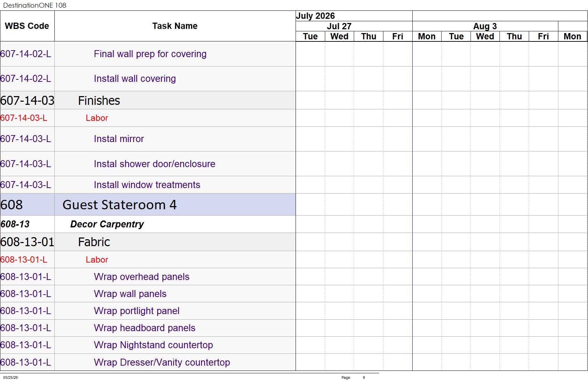Screen dimensions: 588x382
Task: Click the Wed column under Aug 3
Action: (485, 37)
